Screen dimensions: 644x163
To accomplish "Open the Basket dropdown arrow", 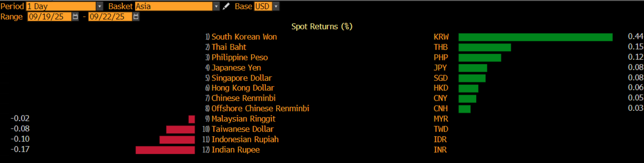I will coord(216,6).
